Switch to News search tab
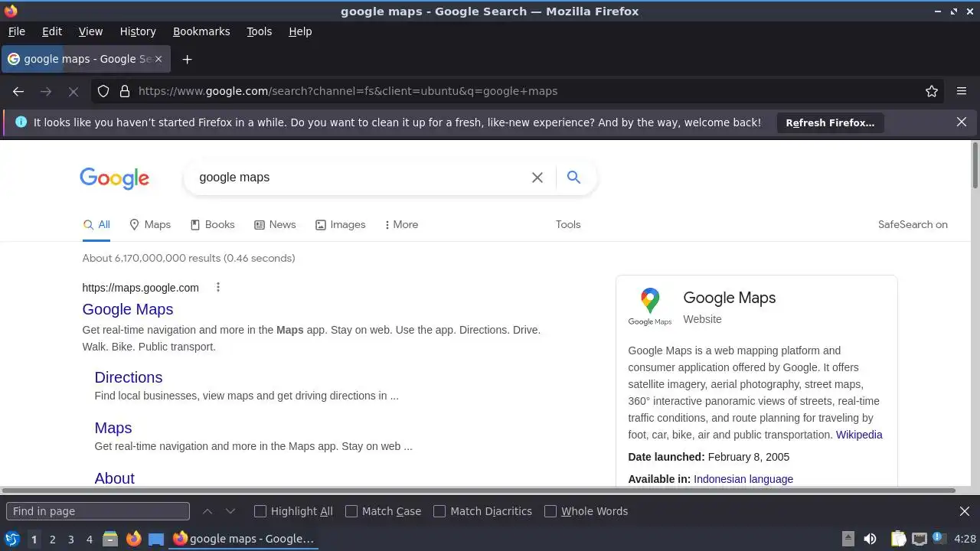 pyautogui.click(x=275, y=224)
